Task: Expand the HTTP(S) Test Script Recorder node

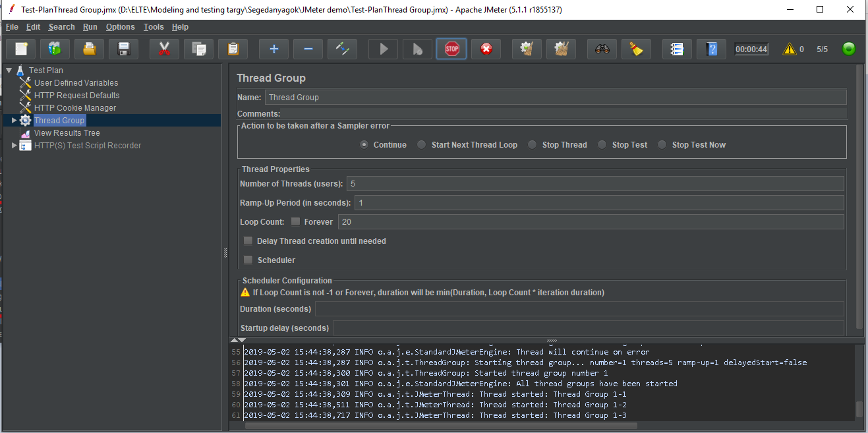Action: click(14, 146)
